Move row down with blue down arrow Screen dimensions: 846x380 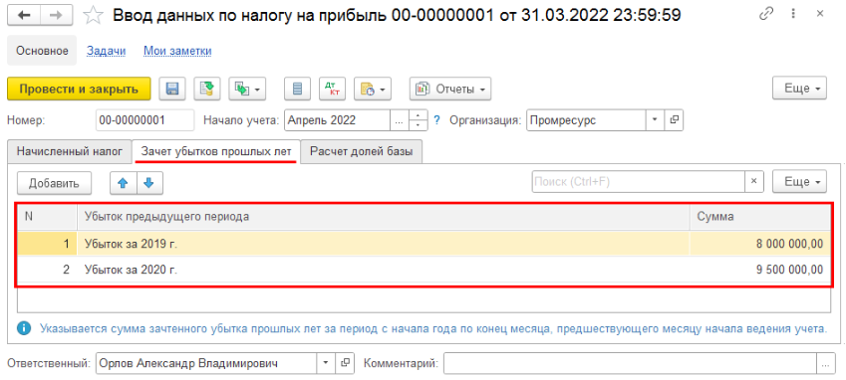tap(149, 183)
